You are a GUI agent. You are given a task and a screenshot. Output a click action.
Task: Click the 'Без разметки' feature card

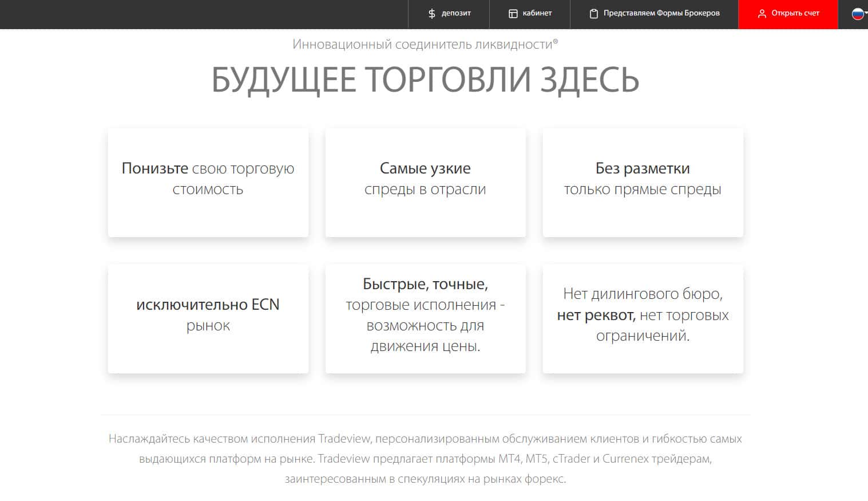point(643,182)
